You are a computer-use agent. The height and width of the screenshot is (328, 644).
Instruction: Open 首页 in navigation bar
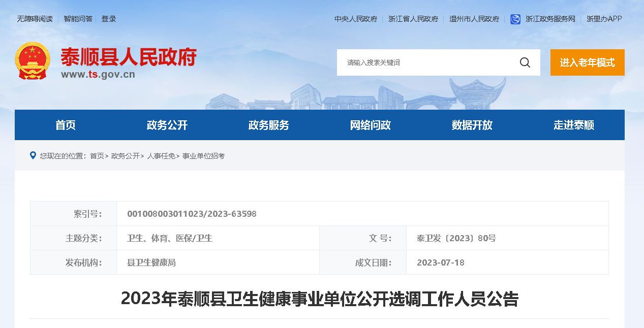point(66,125)
